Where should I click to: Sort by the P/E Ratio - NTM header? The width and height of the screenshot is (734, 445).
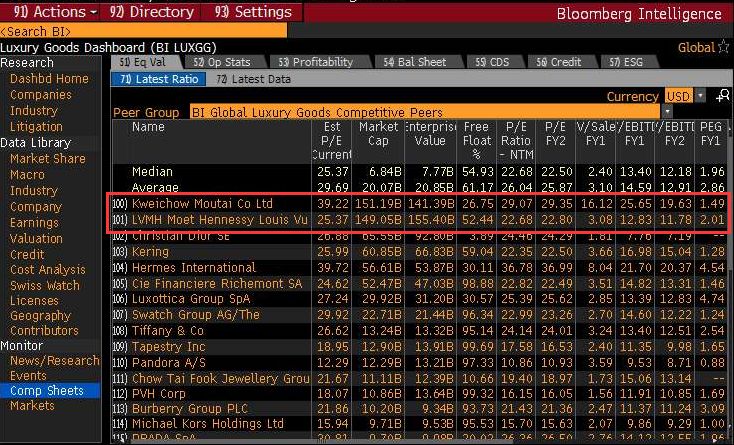(516, 140)
